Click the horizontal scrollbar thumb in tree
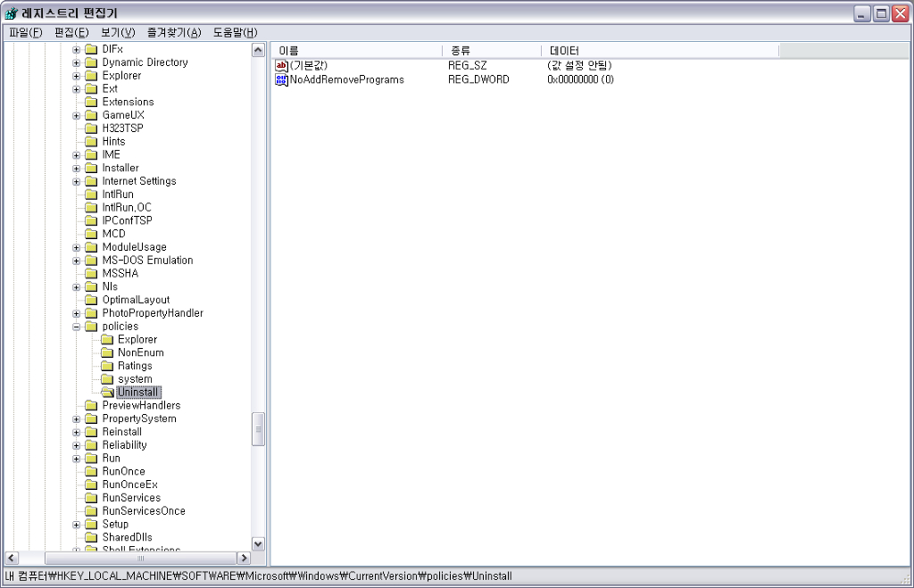914x588 pixels. (140, 558)
